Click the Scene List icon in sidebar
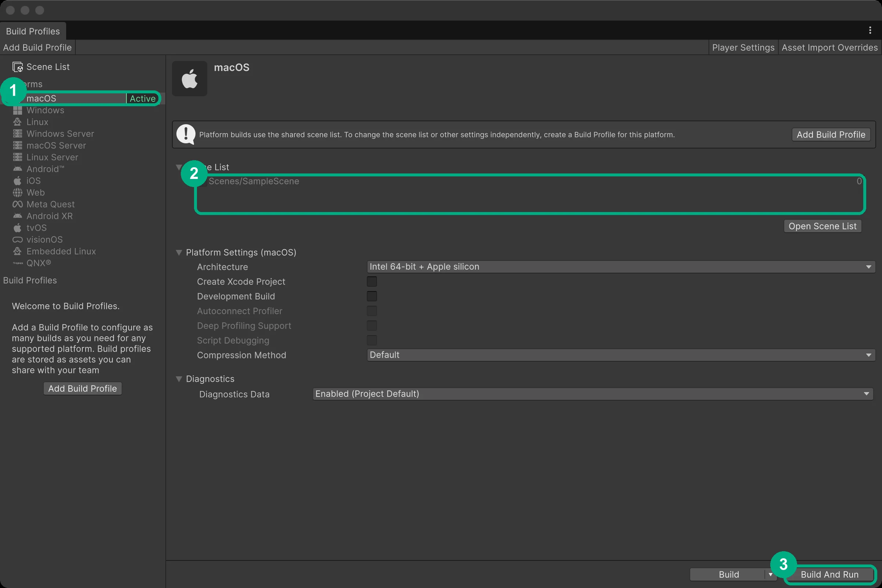Viewport: 882px width, 588px height. 18,67
